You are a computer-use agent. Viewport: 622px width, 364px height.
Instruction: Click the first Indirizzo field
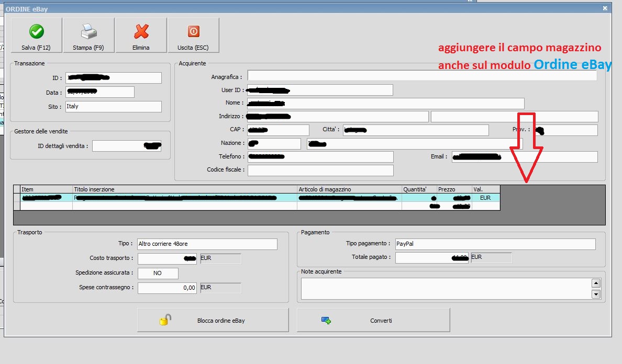[338, 117]
